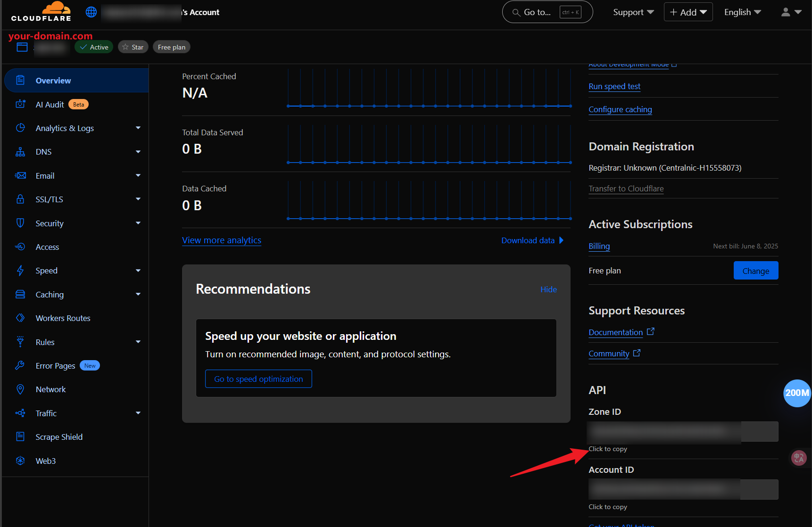Image resolution: width=812 pixels, height=527 pixels.
Task: Click the domain browser window icon
Action: coord(22,47)
